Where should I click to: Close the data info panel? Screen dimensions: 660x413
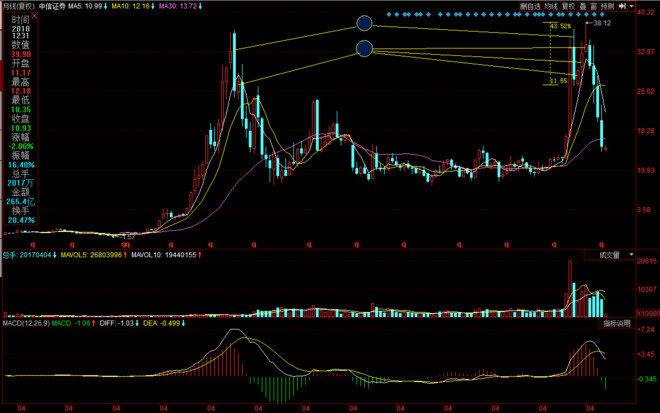(x=35, y=16)
